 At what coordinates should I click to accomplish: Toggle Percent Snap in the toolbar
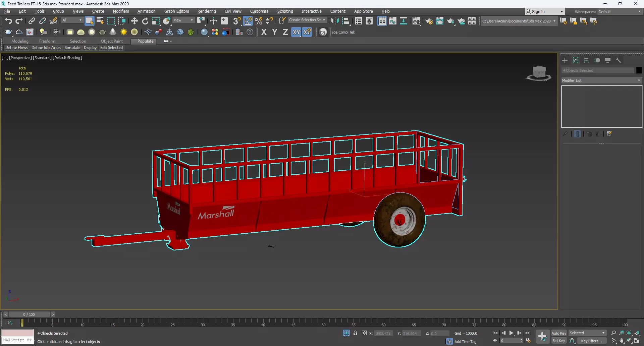point(259,21)
